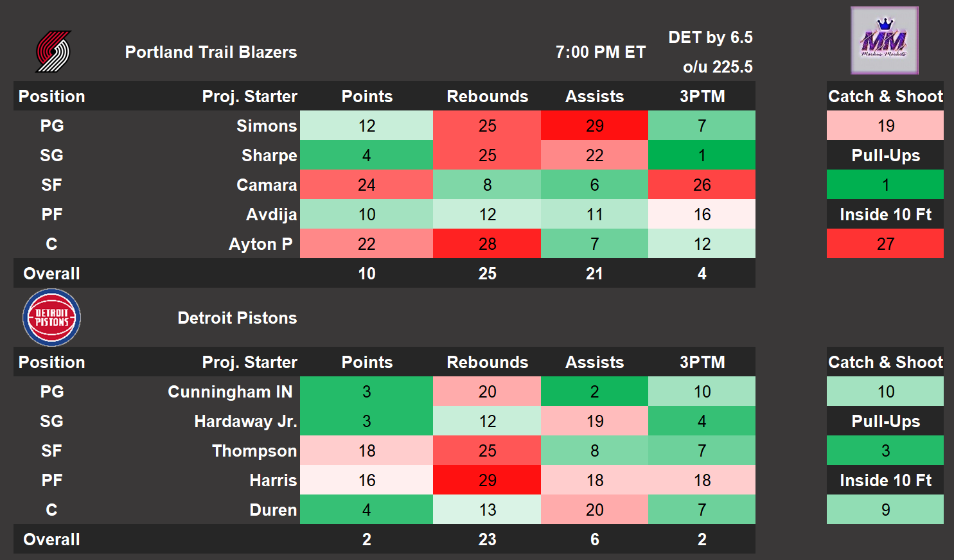Open the MM Markus Markets logo

click(884, 40)
